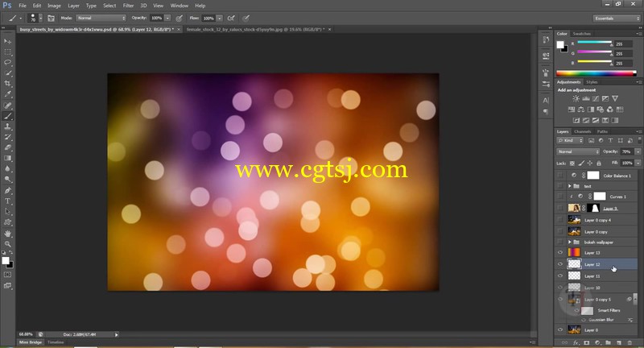Select the Crop tool
644x348 pixels.
click(7, 84)
